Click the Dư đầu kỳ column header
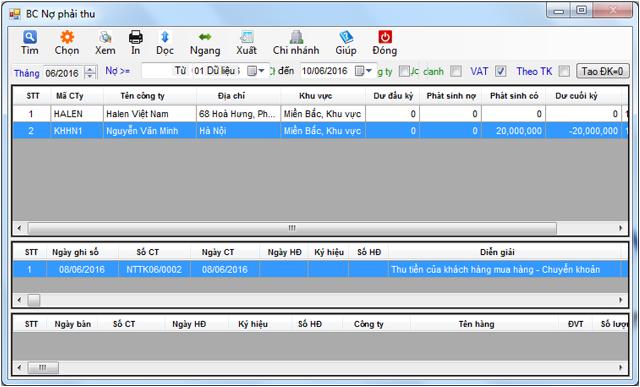Image resolution: width=640 pixels, height=387 pixels. click(393, 96)
